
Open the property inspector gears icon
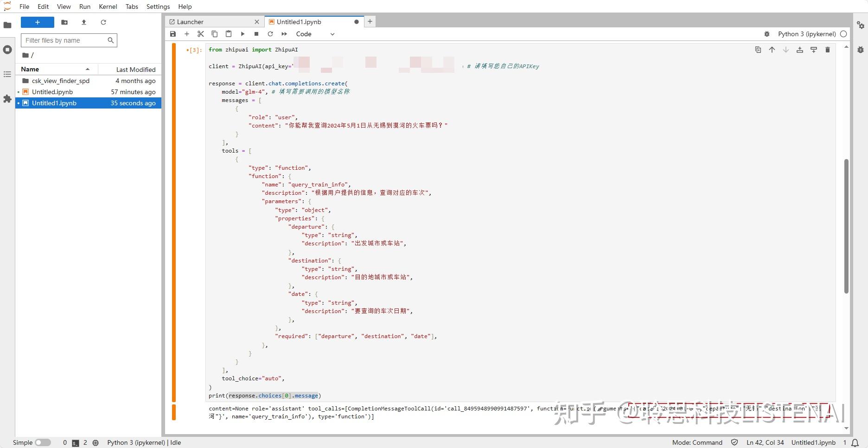(861, 25)
